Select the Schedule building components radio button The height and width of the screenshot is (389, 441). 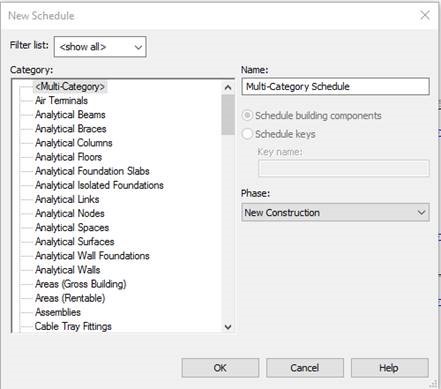point(247,116)
